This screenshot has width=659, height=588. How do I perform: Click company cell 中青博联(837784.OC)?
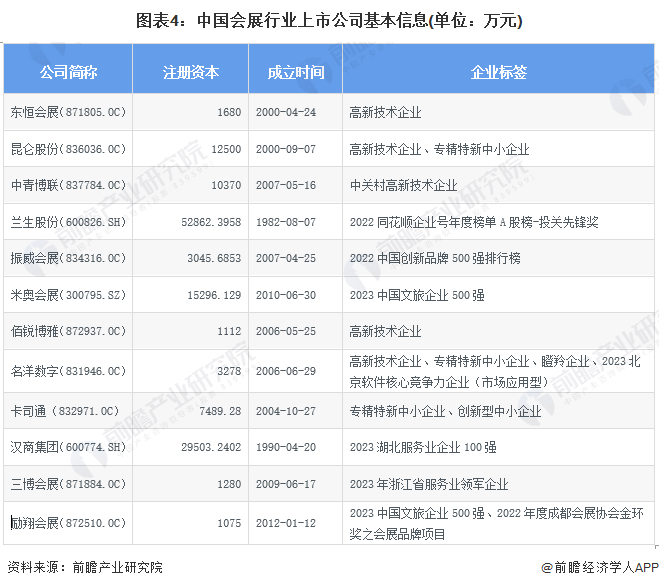tap(68, 185)
